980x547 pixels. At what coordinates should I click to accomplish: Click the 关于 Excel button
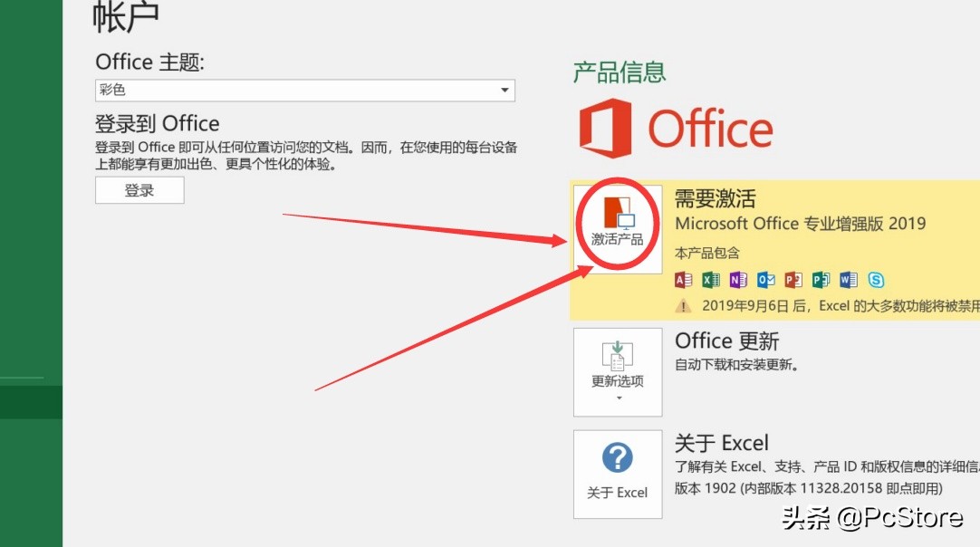point(618,474)
